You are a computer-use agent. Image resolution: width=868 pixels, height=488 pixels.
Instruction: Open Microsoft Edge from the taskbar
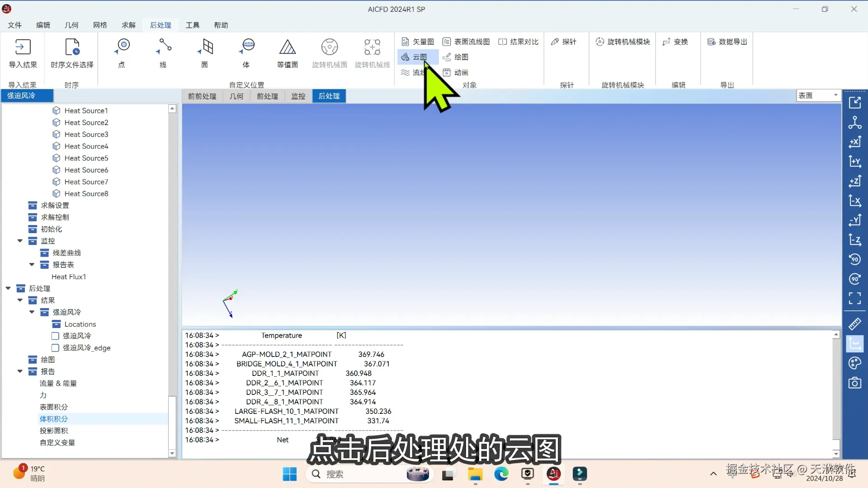(x=501, y=474)
